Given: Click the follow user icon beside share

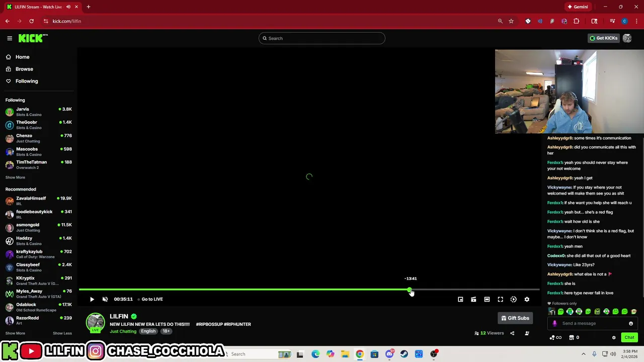Looking at the screenshot, I should (x=527, y=333).
